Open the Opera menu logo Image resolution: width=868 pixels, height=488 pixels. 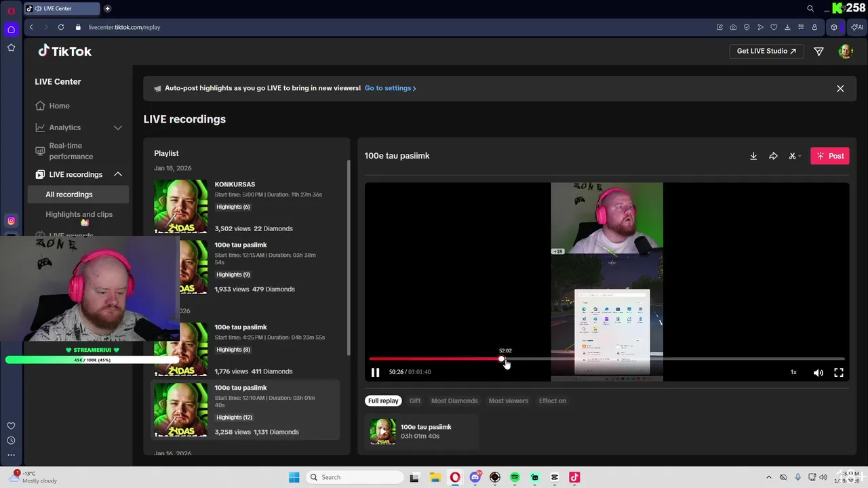tap(11, 11)
